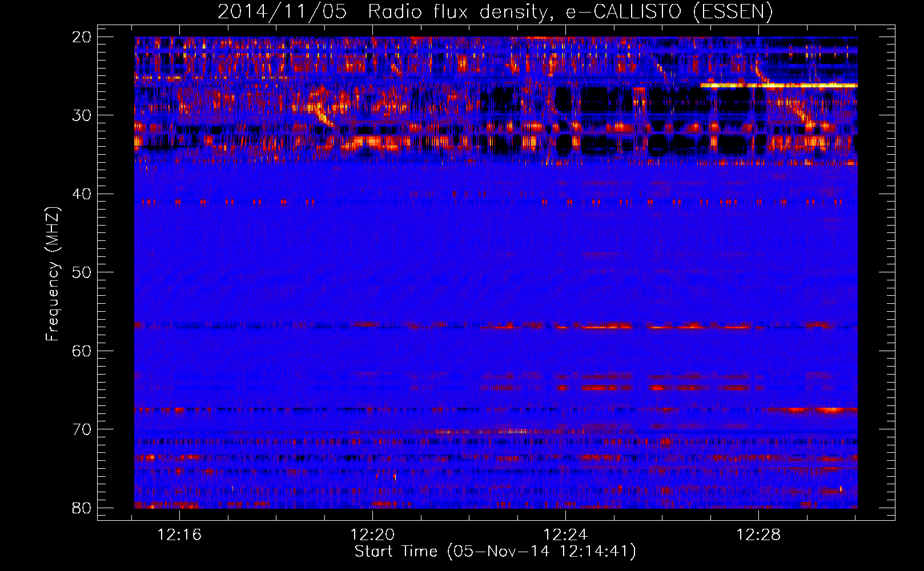Click the plot title '2014/11/05 Radio flux density'
The width and height of the screenshot is (924, 571).
[495, 11]
